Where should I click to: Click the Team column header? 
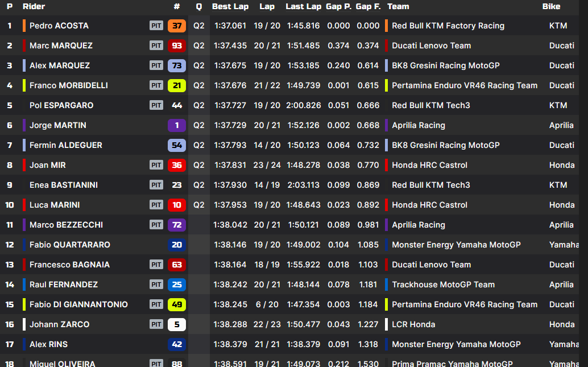point(398,6)
